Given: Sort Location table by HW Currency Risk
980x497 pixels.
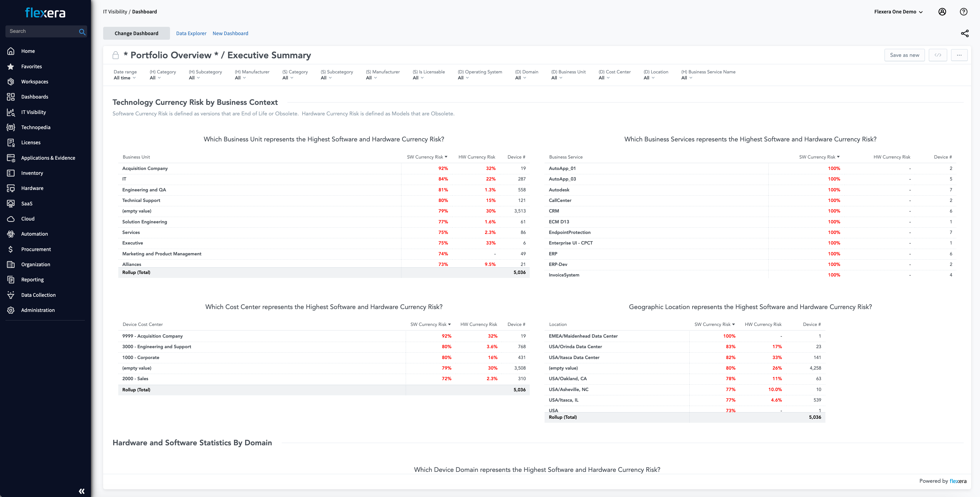Looking at the screenshot, I should (763, 324).
